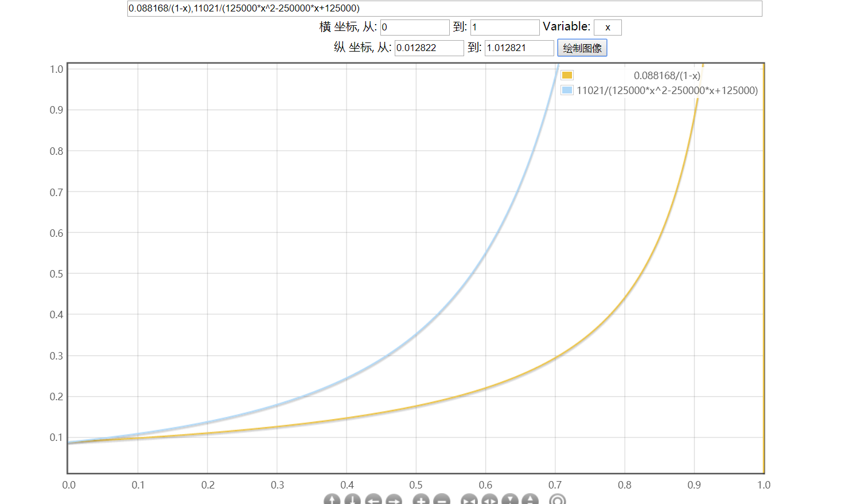
Task: Click the vertical compress icon
Action: point(509,500)
